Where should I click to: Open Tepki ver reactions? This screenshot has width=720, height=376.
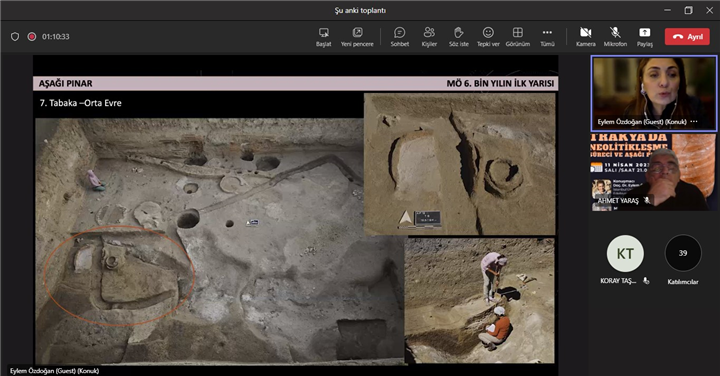[488, 37]
